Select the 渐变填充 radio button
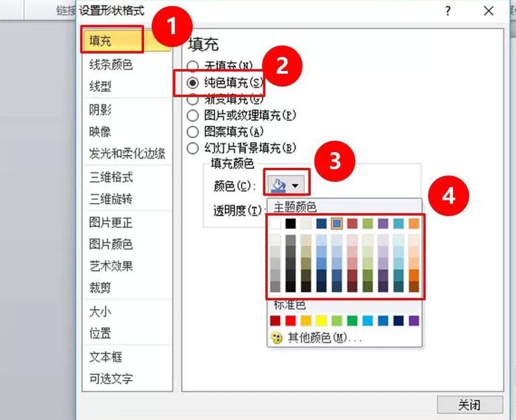This screenshot has width=516, height=420. pos(192,99)
